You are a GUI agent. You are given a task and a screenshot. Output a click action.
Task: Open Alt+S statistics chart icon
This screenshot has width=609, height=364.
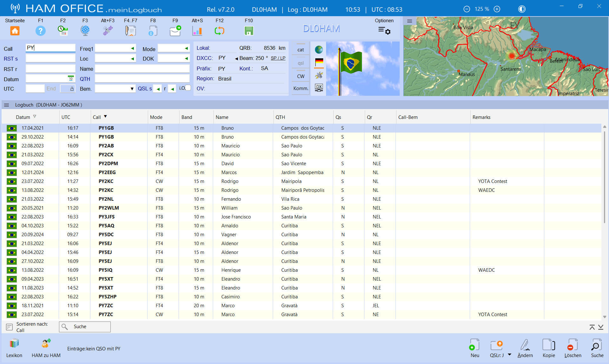click(197, 31)
